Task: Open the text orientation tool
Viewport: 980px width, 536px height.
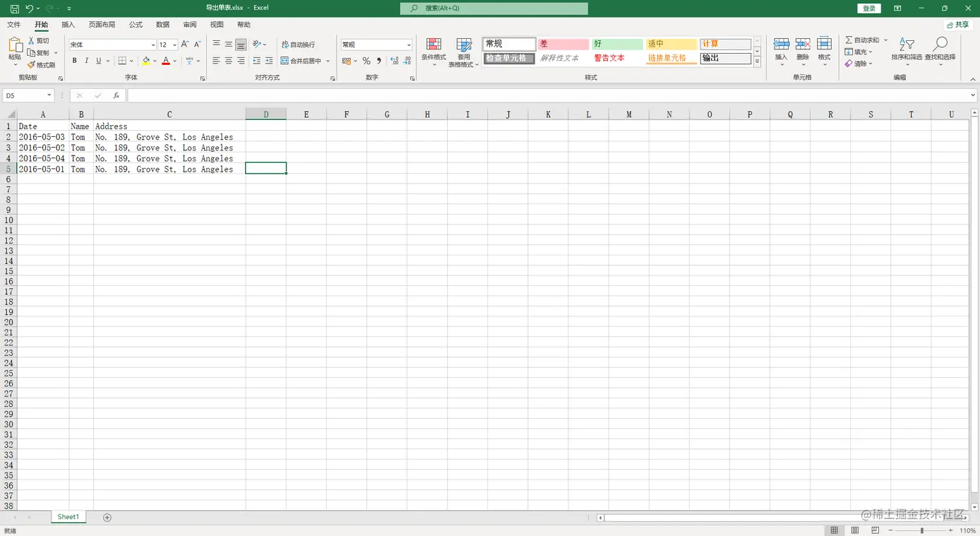Action: click(257, 44)
